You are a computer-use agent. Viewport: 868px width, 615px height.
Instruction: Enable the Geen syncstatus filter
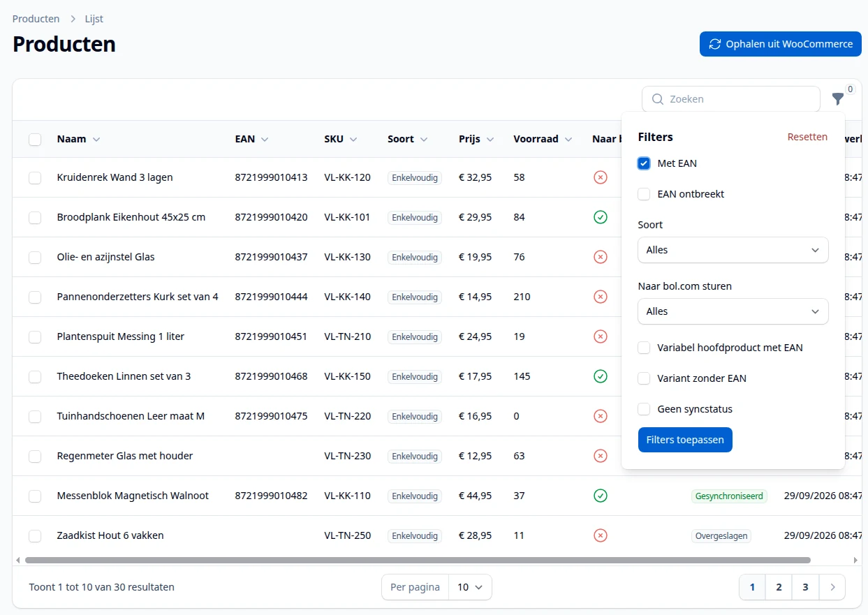tap(644, 409)
